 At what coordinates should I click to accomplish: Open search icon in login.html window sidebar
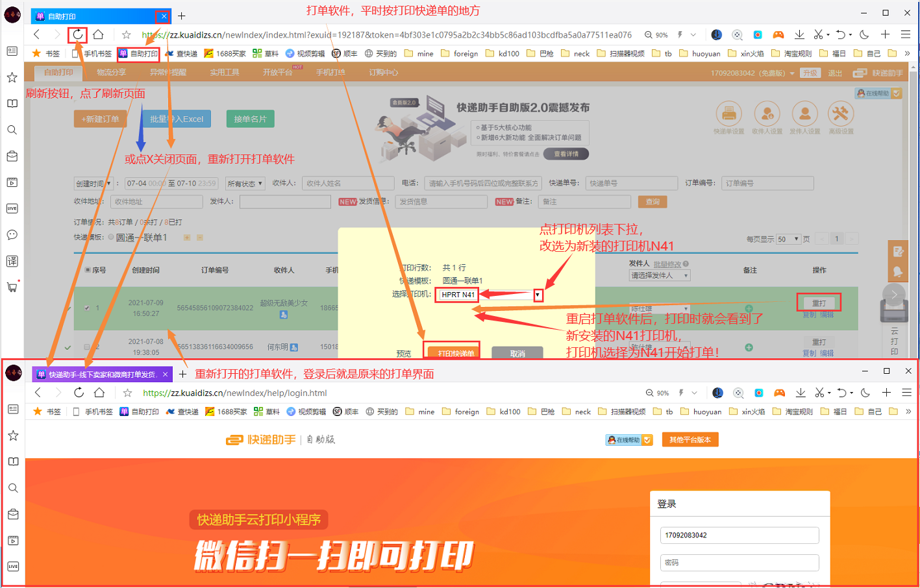[x=13, y=488]
